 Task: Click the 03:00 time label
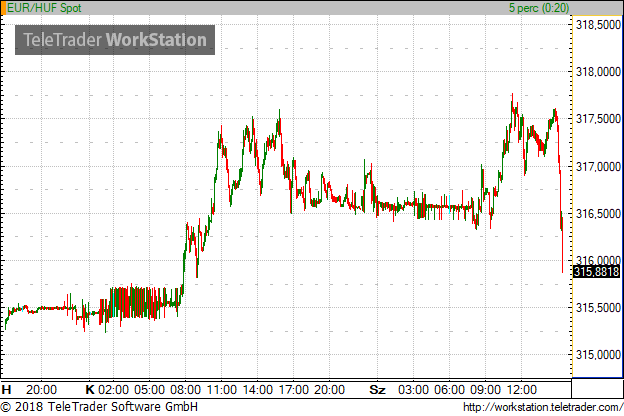[413, 389]
